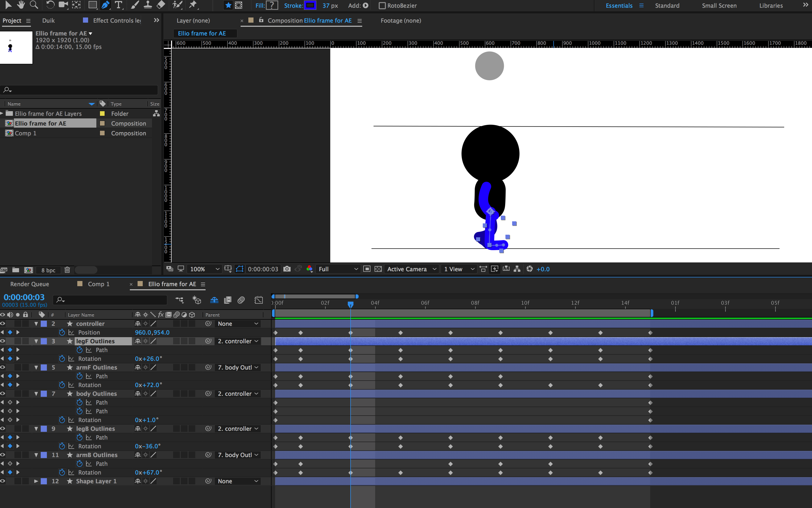The height and width of the screenshot is (508, 812).
Task: Open the Duik panel tab
Action: pyautogui.click(x=48, y=21)
